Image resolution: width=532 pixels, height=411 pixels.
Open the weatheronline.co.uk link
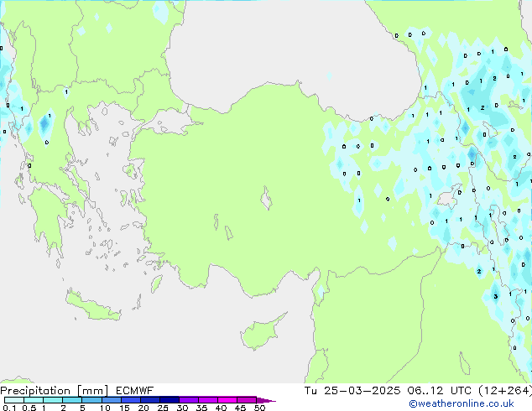462,403
